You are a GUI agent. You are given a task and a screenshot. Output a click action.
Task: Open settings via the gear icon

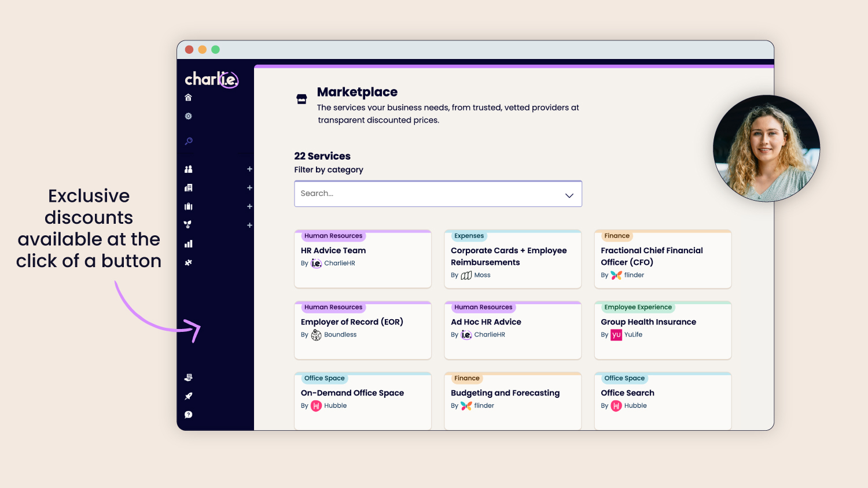(x=188, y=116)
